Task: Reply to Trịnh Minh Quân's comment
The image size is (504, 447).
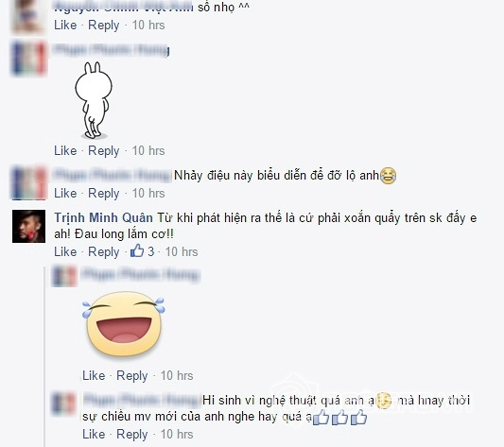Action: pos(103,252)
